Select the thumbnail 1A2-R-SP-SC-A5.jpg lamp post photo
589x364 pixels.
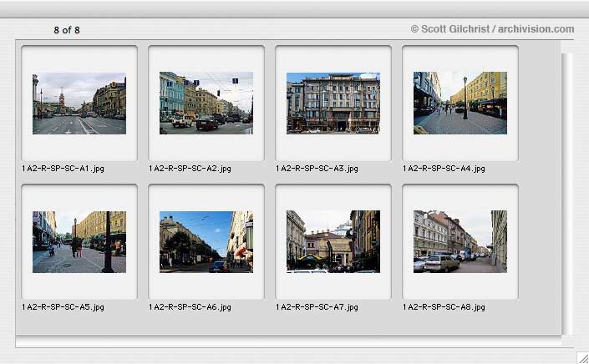coord(79,242)
